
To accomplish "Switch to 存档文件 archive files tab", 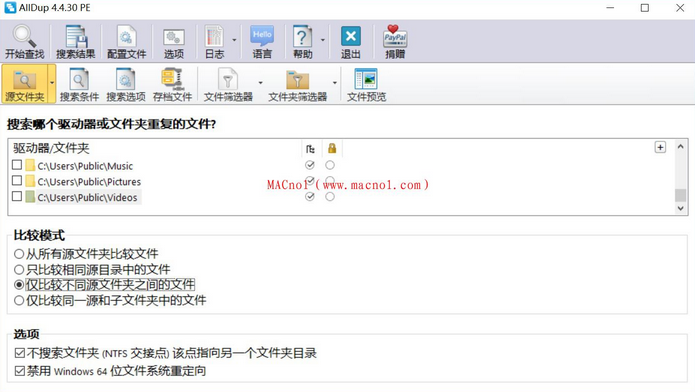I will pyautogui.click(x=172, y=85).
